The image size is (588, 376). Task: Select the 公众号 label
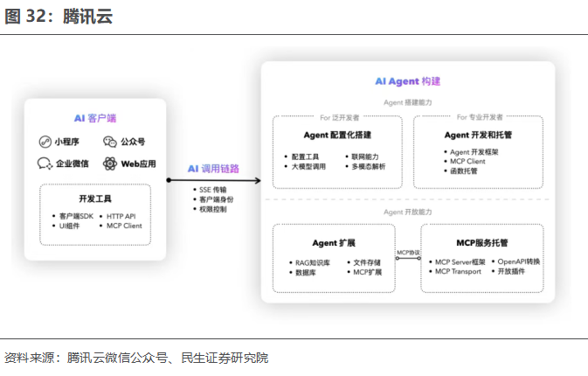tap(133, 142)
